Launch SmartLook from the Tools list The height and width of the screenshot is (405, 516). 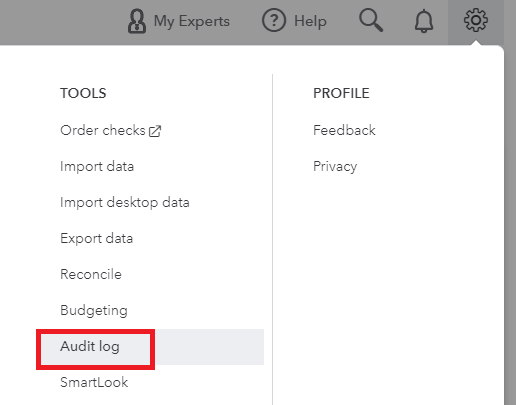94,382
